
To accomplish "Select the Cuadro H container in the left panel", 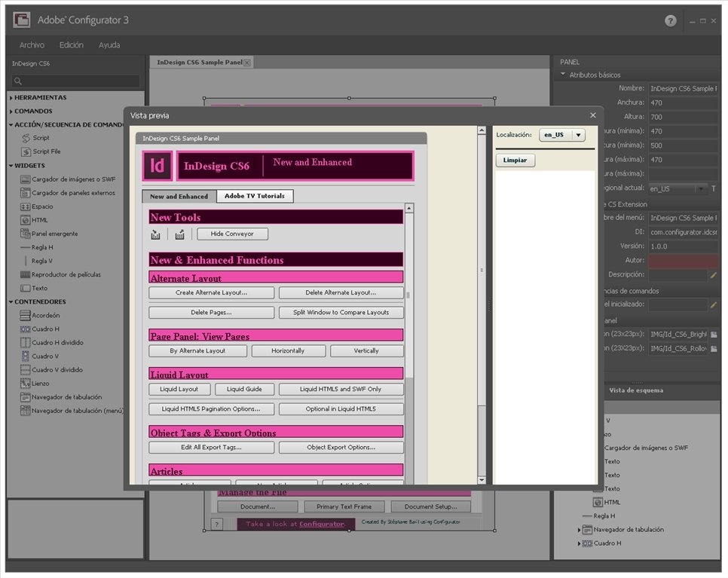I will click(40, 329).
